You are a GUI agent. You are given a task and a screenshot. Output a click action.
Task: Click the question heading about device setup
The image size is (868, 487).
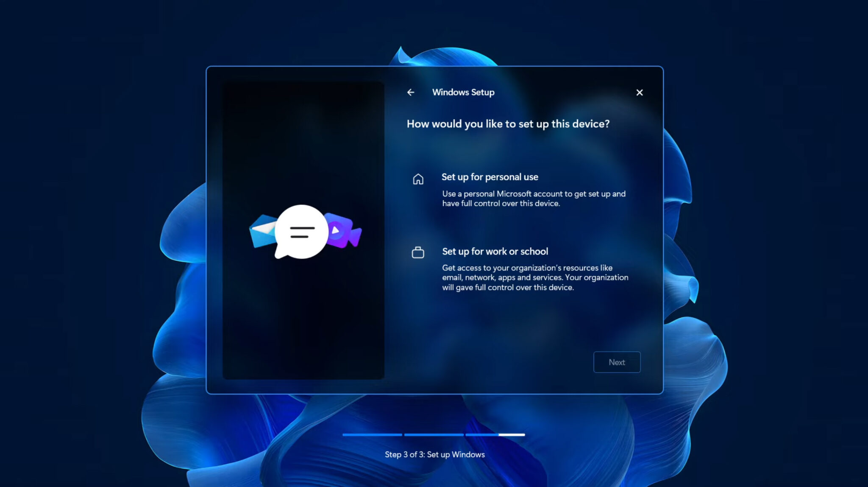[x=508, y=124]
